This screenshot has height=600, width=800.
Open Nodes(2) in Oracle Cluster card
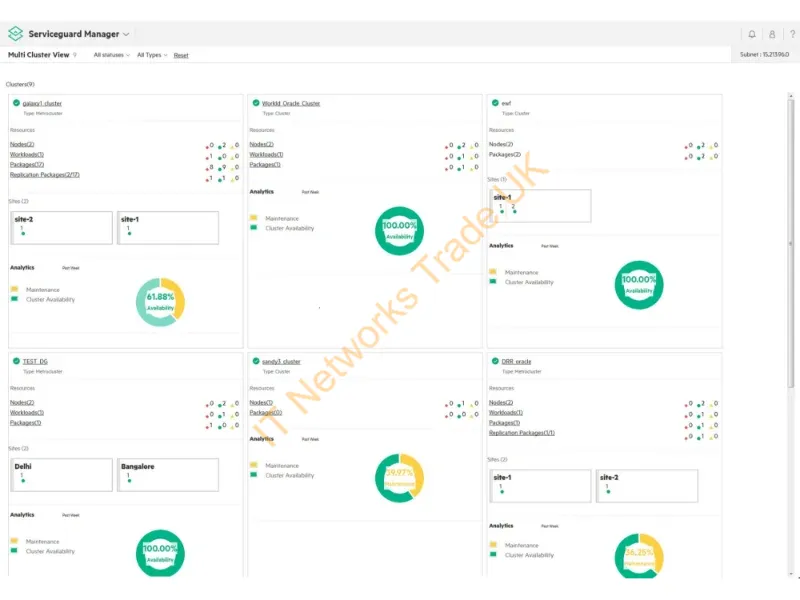[x=261, y=144]
